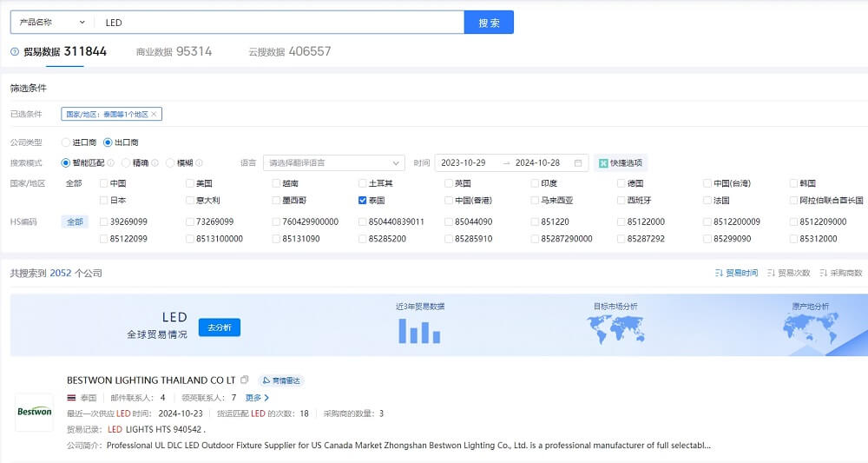Screen dimensions: 868x463
Task: Select 全部 for HS编码
Action: coord(75,222)
